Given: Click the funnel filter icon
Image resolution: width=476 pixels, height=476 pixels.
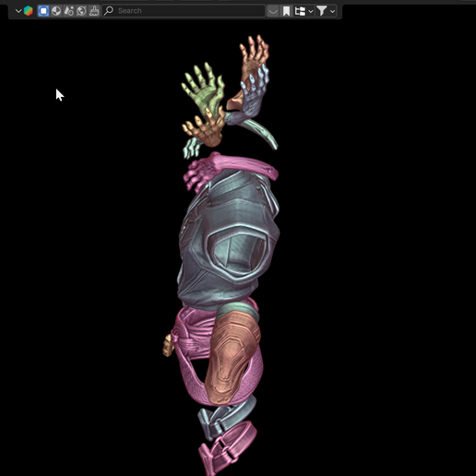Looking at the screenshot, I should [x=322, y=11].
